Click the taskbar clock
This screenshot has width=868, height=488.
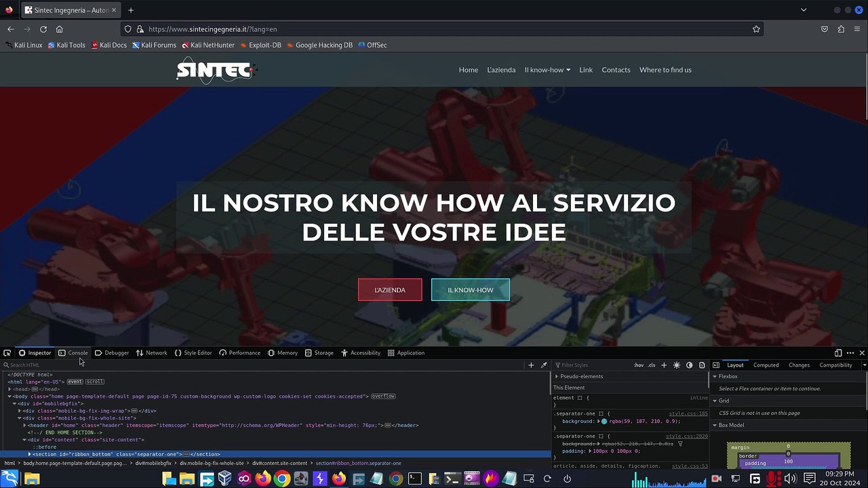point(840,479)
